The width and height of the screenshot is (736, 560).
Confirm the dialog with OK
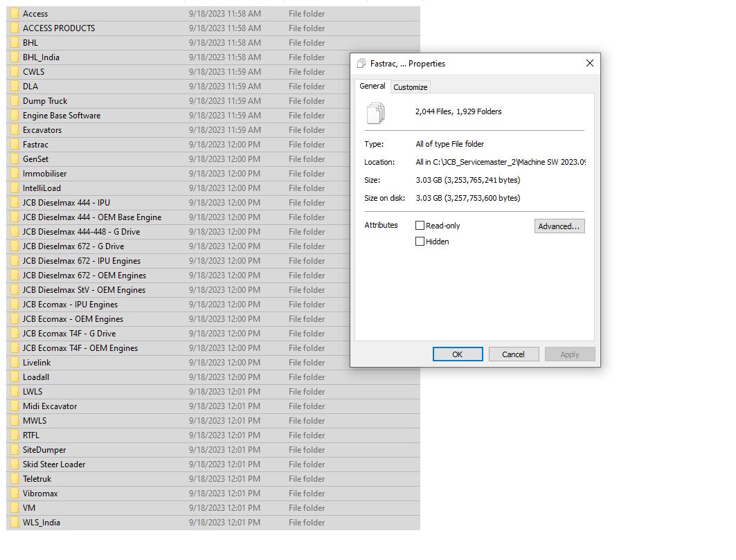[458, 354]
